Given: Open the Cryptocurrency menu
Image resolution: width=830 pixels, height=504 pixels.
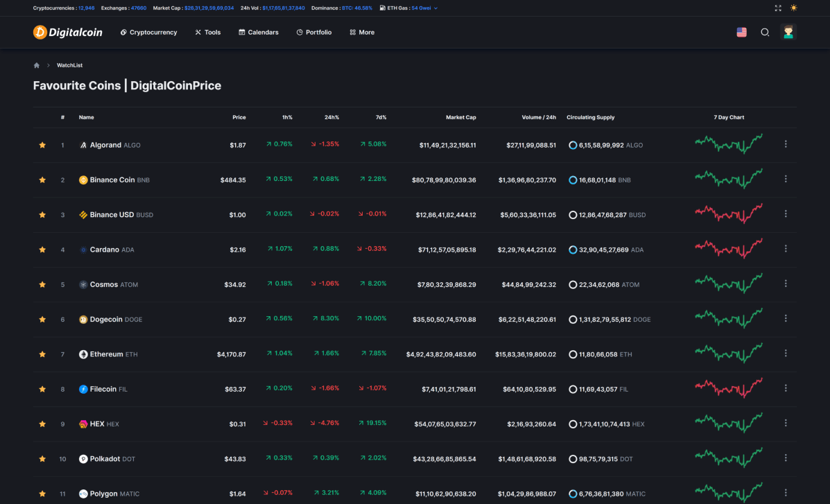Looking at the screenshot, I should point(149,33).
